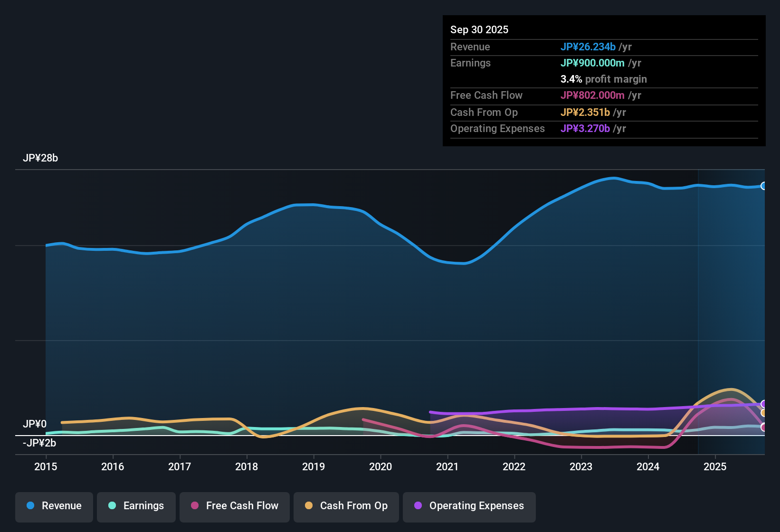
Task: Click the Operating Expenses legend dot
Action: (x=418, y=506)
